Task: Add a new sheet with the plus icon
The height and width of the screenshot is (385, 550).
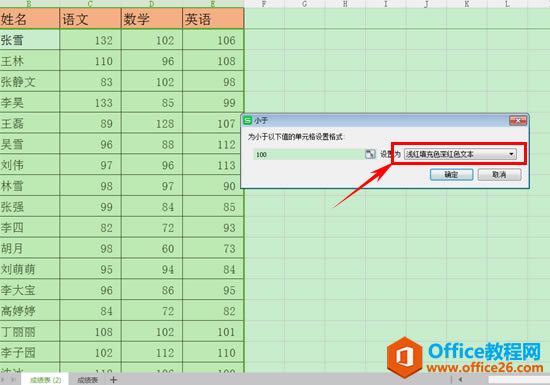Action: tap(113, 380)
